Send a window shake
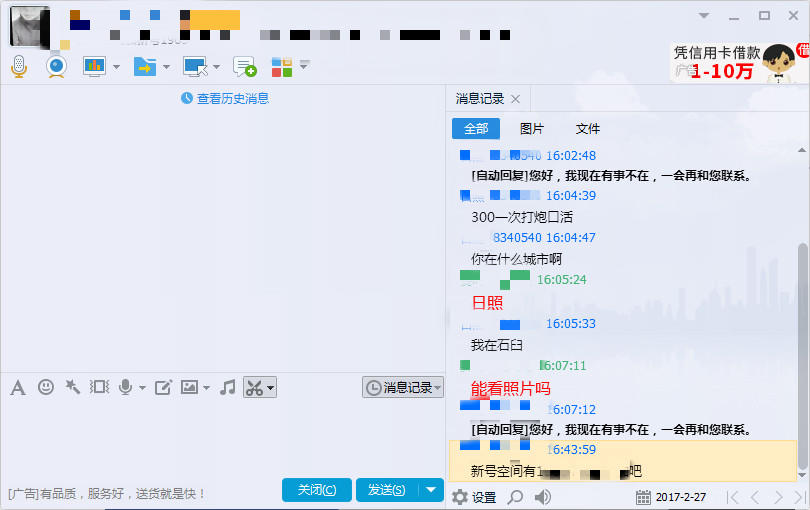 coord(72,387)
